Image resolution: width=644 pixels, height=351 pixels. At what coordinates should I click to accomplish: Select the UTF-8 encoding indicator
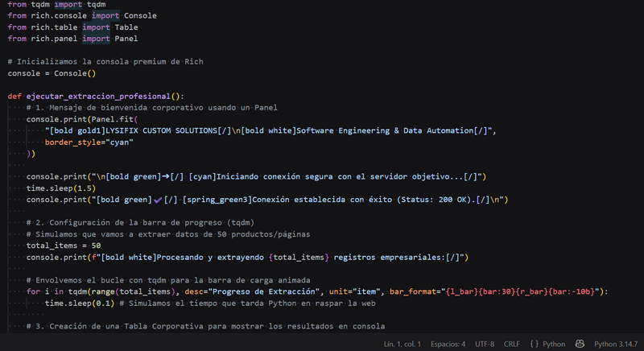coord(485,344)
